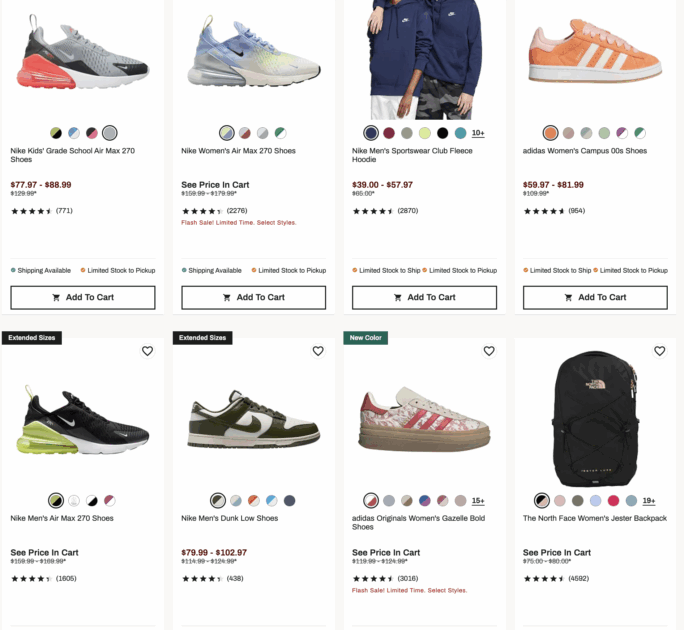Favorite the North Face Jester Backpack

660,351
